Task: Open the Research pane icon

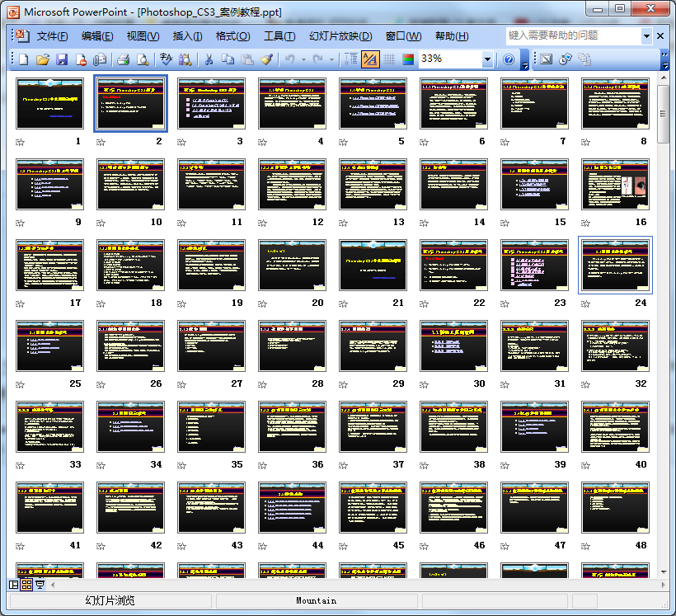Action: click(185, 59)
